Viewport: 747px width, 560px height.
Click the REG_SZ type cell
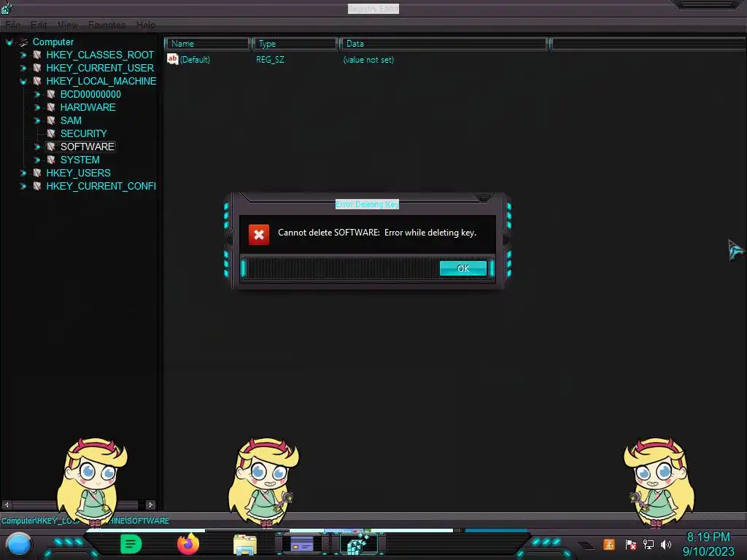(x=270, y=60)
